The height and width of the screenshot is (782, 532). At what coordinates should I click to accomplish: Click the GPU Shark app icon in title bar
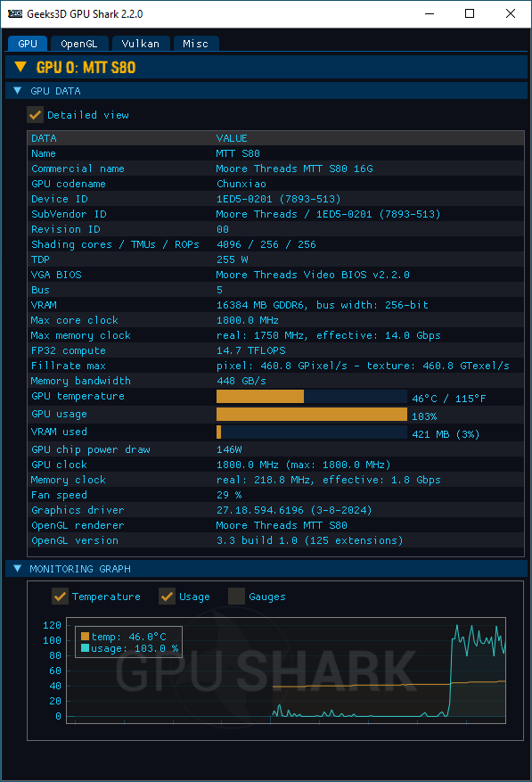(x=15, y=13)
